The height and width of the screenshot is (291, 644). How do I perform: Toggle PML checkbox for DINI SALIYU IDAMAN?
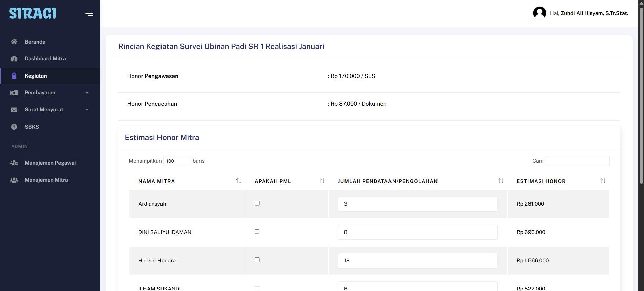coord(257,232)
